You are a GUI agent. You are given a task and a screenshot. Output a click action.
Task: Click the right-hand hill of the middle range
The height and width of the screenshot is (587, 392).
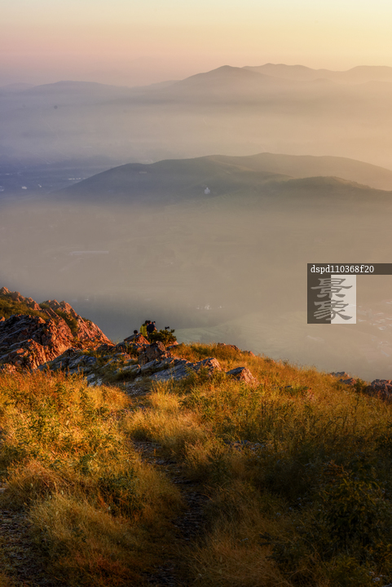[329, 189]
